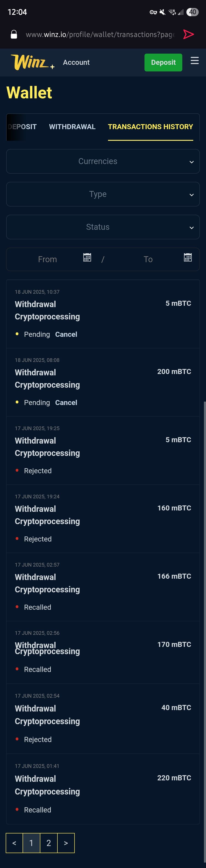This screenshot has width=206, height=868.
Task: Expand the Currencies dropdown
Action: coord(103,161)
